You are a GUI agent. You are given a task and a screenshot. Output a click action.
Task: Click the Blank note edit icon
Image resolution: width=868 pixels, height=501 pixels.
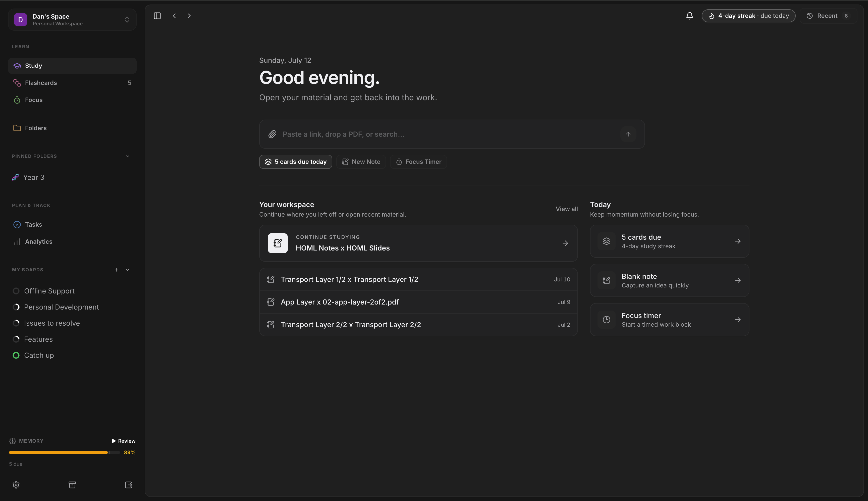point(607,280)
